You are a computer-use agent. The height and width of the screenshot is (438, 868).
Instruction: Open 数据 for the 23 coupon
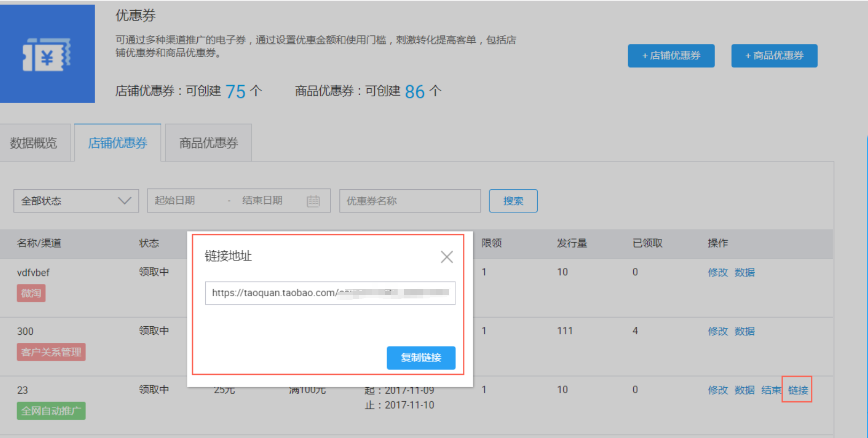(x=745, y=390)
